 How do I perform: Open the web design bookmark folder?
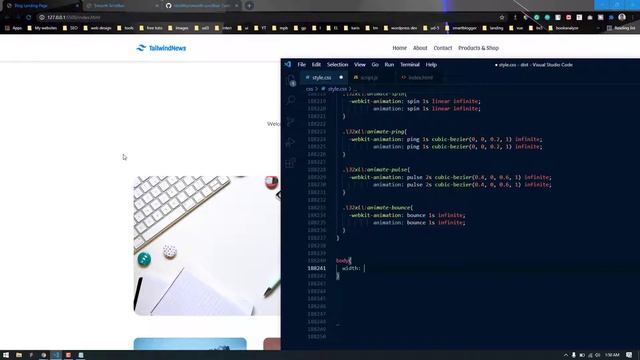pos(97,28)
